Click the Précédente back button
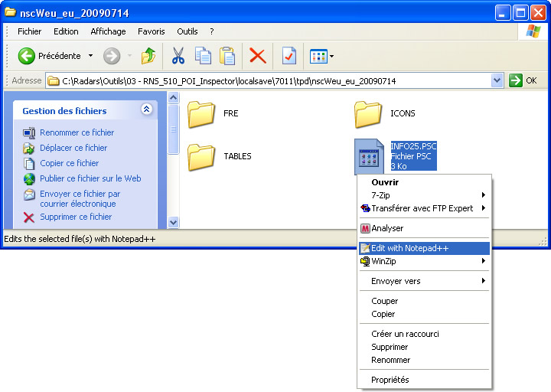The height and width of the screenshot is (392, 551). tap(51, 56)
